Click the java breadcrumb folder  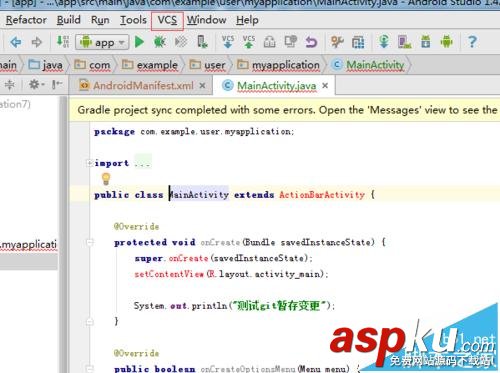coord(45,65)
